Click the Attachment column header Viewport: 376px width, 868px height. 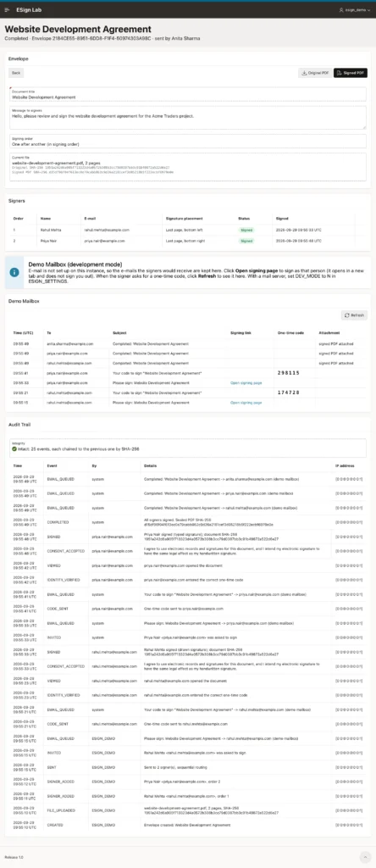(329, 333)
